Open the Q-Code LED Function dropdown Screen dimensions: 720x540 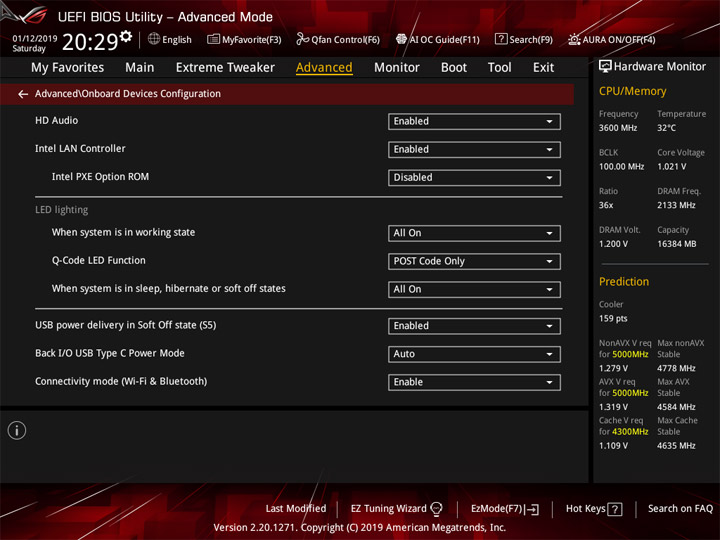(474, 261)
